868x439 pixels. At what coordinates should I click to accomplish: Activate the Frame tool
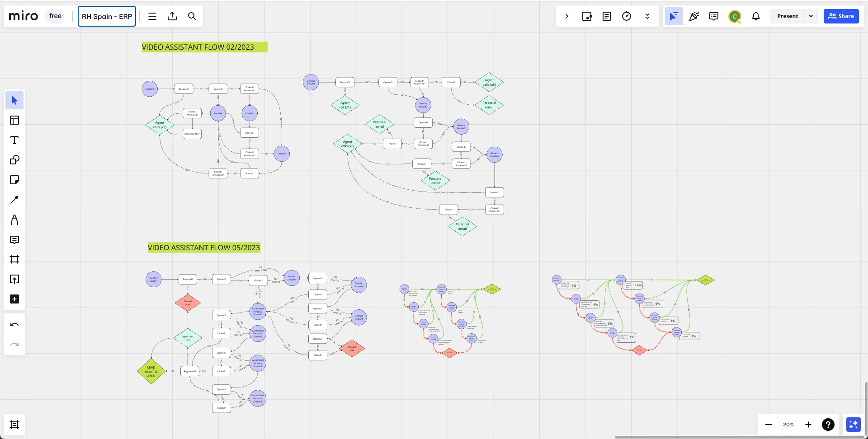pyautogui.click(x=14, y=259)
